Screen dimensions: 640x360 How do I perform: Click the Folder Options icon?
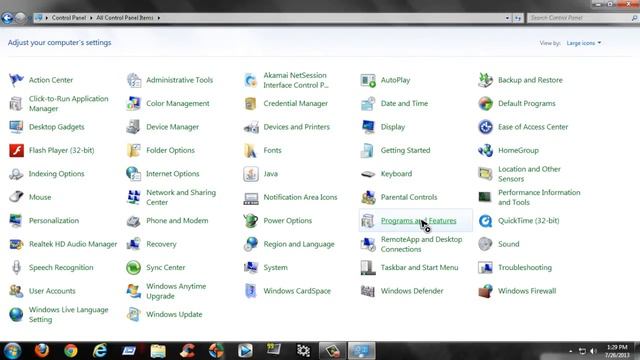point(133,151)
